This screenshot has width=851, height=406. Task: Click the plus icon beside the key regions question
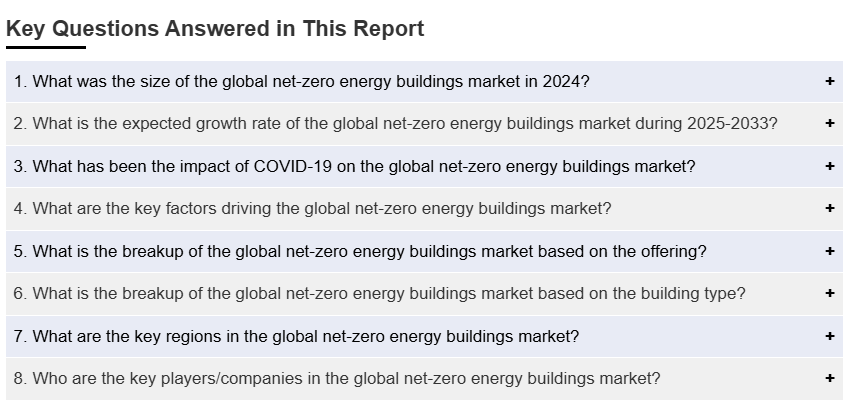tap(829, 336)
